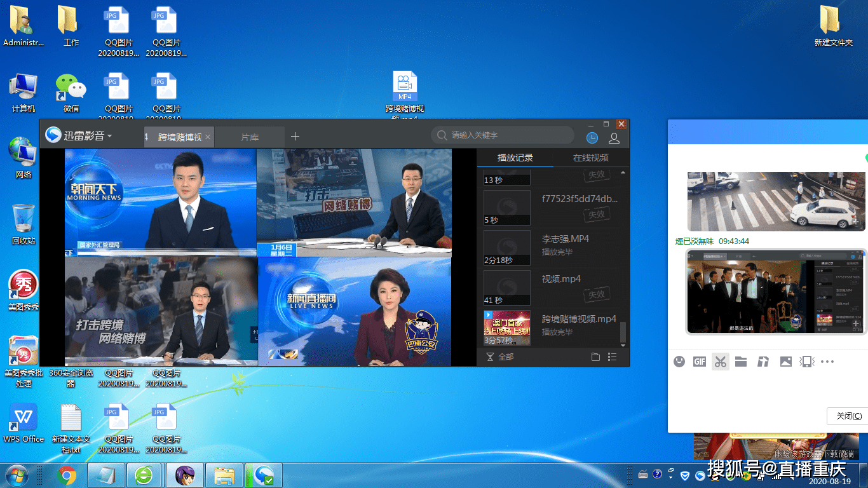Click the list view icon in history panel
This screenshot has height=488, width=868.
point(612,356)
